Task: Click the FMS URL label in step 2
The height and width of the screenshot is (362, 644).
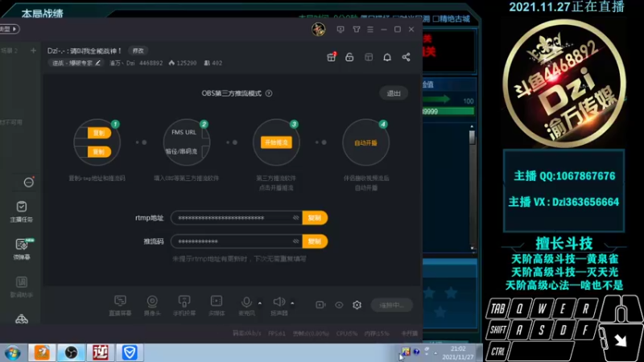Action: (x=184, y=132)
